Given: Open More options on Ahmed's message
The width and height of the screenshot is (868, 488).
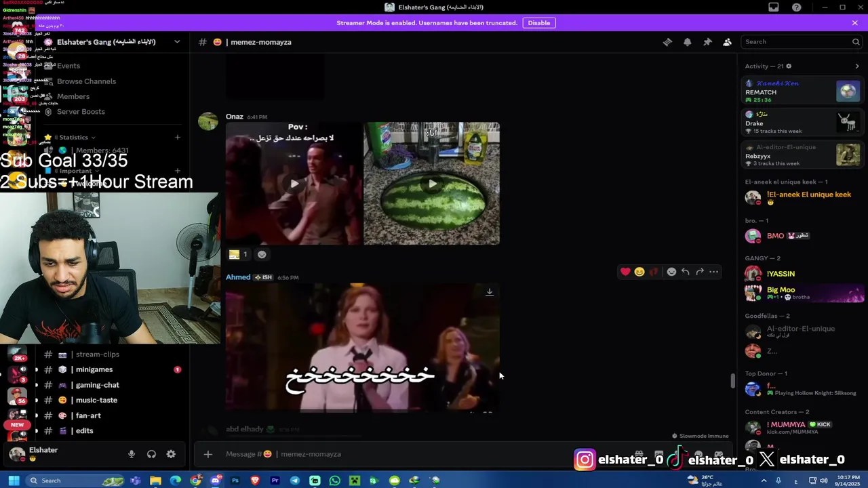Looking at the screenshot, I should click(x=713, y=272).
